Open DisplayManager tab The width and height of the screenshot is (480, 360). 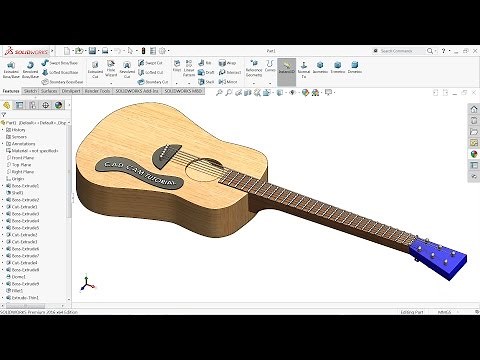59,105
